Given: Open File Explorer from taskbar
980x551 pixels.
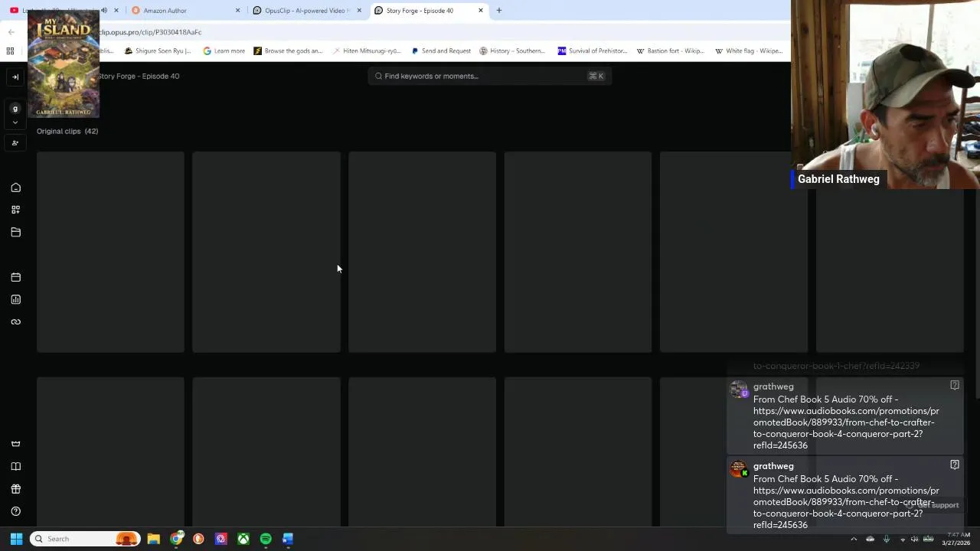Looking at the screenshot, I should tap(153, 539).
